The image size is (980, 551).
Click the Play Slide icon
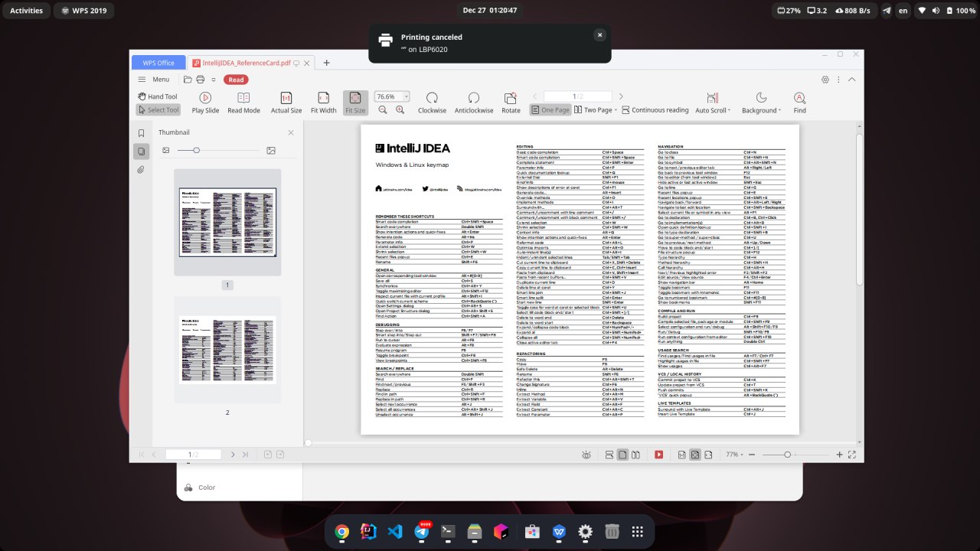205,98
